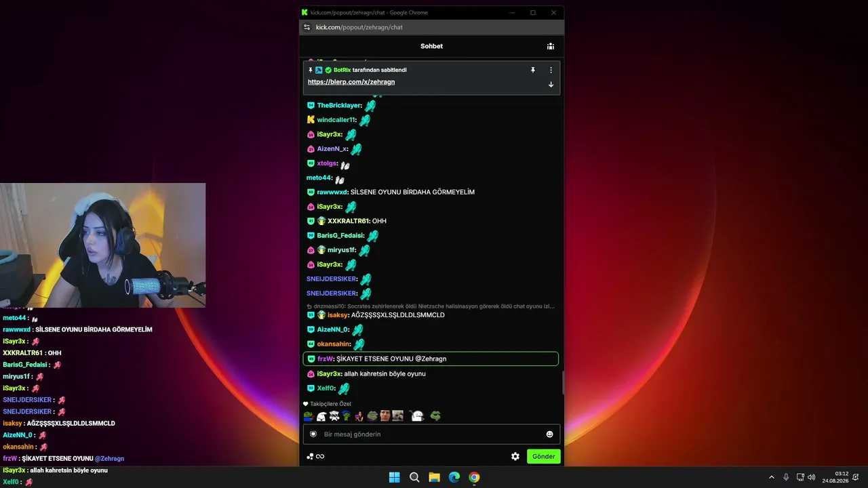Screen dimensions: 868x488
Task: Send the message with Gönder button
Action: pyautogui.click(x=543, y=456)
